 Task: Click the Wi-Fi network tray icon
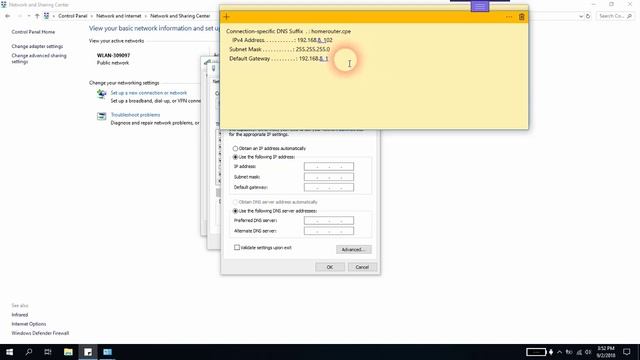[x=579, y=352]
